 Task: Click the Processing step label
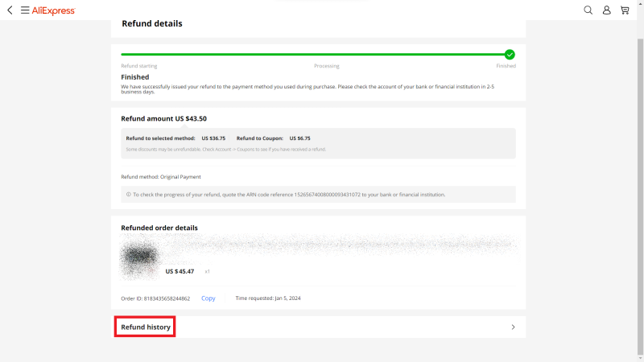[326, 66]
